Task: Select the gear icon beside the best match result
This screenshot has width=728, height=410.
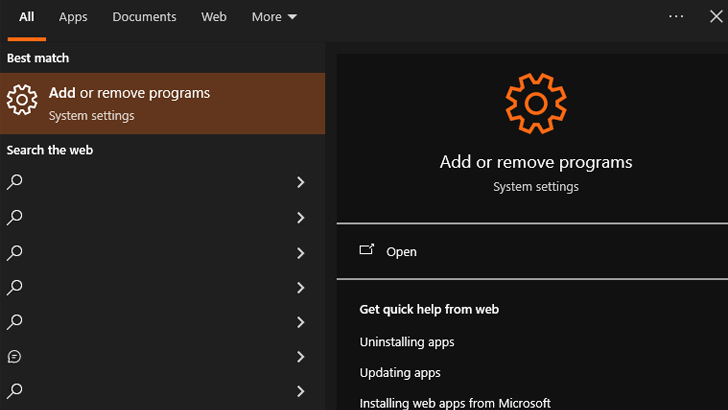Action: pyautogui.click(x=22, y=99)
